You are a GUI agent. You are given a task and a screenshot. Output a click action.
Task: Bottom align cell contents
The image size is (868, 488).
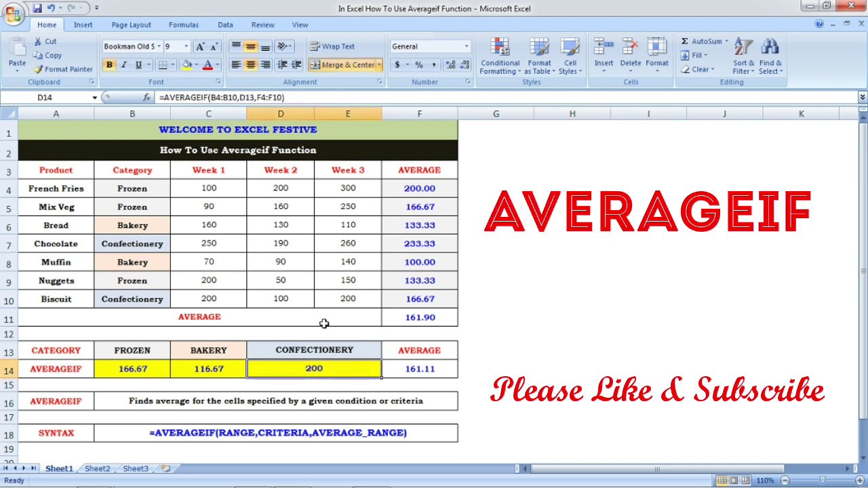pyautogui.click(x=265, y=47)
